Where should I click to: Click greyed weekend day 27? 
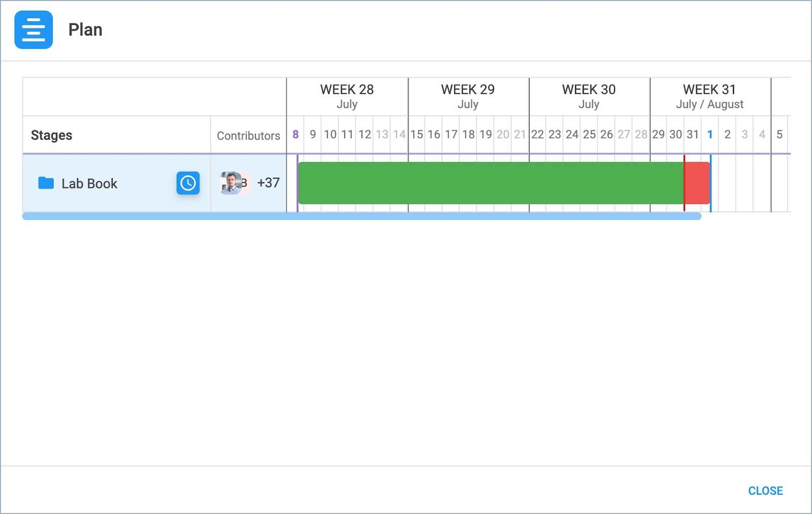click(624, 135)
